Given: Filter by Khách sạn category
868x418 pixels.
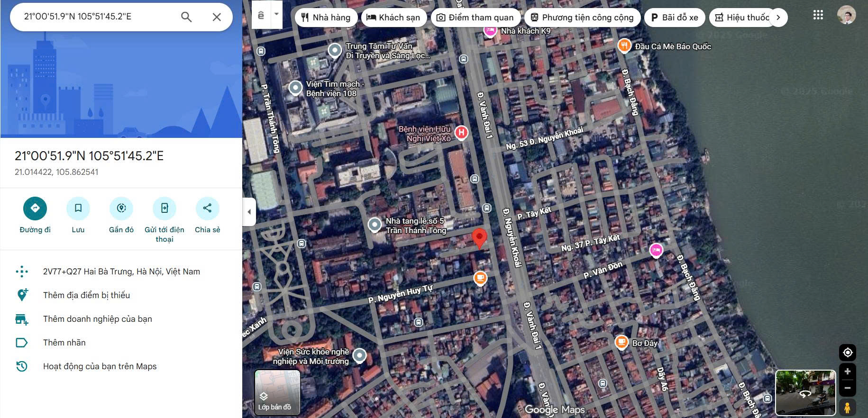Looking at the screenshot, I should 393,18.
